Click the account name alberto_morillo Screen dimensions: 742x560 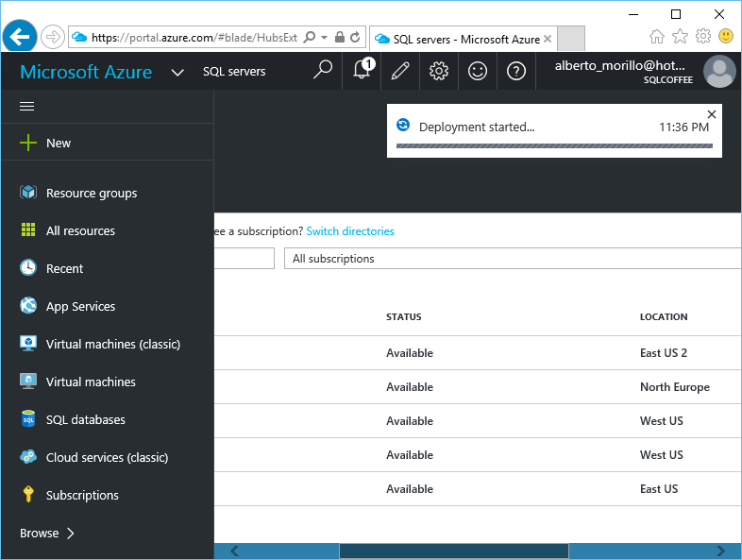coord(620,65)
